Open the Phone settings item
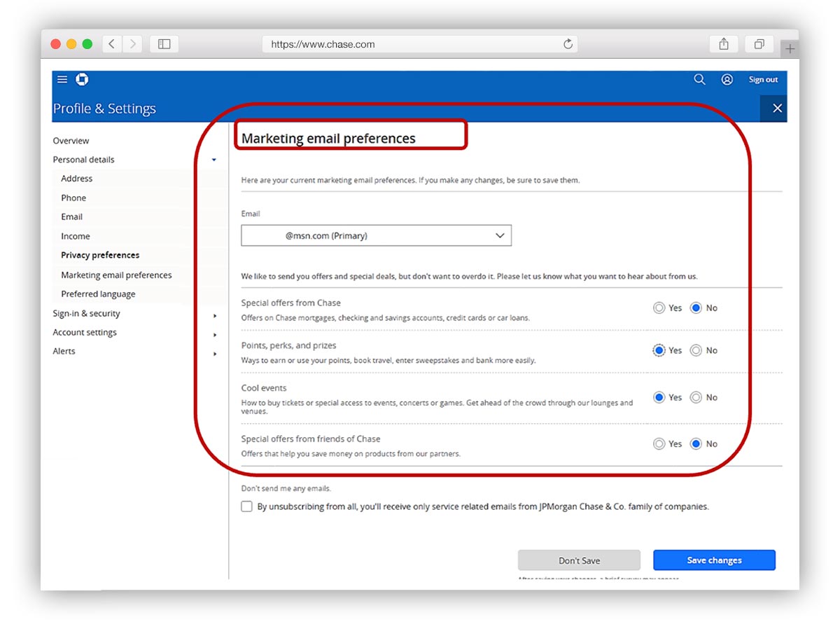Image resolution: width=840 pixels, height=622 pixels. tap(73, 198)
